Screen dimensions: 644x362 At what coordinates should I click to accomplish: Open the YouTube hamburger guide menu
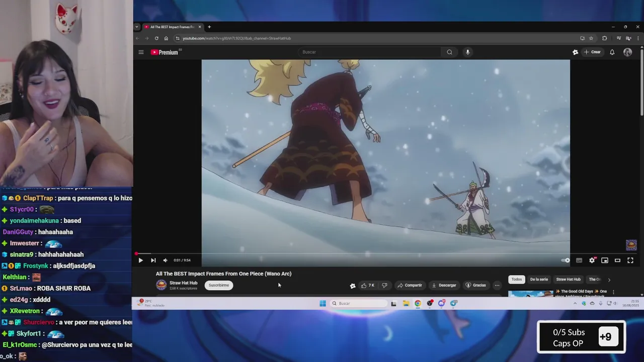[141, 52]
